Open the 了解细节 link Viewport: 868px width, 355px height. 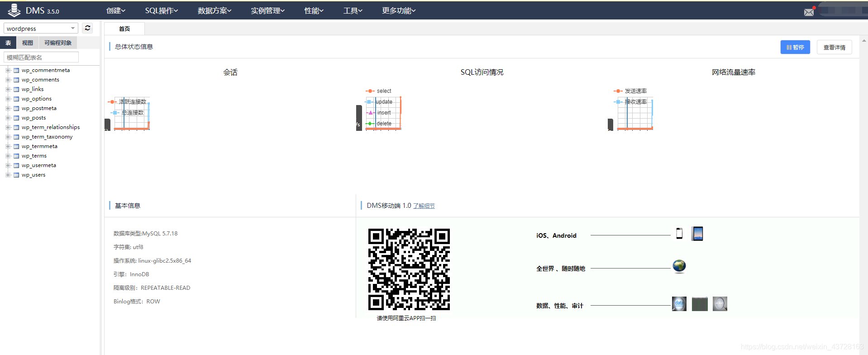[424, 206]
